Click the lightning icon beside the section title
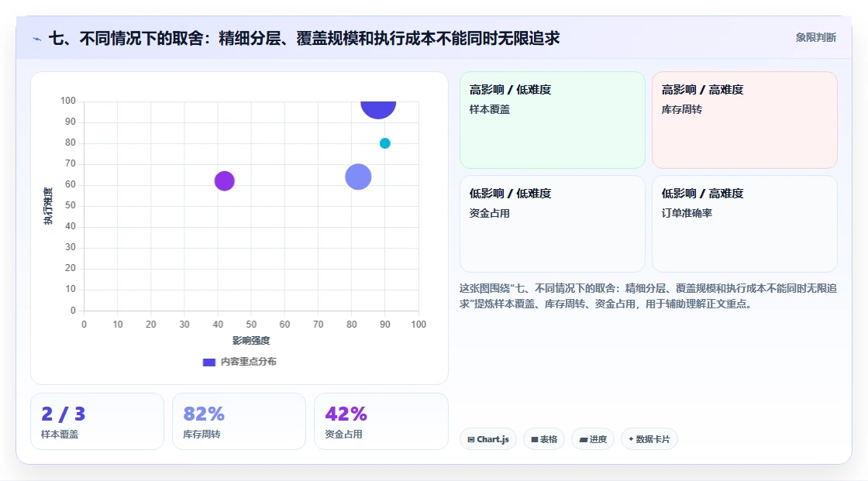Screen dimensions: 868x481 [x=37, y=39]
